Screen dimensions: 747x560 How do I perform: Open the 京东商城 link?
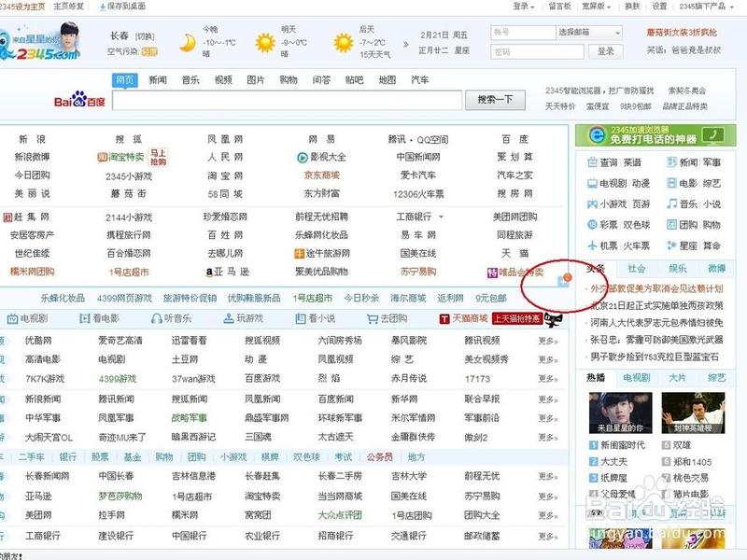[321, 175]
